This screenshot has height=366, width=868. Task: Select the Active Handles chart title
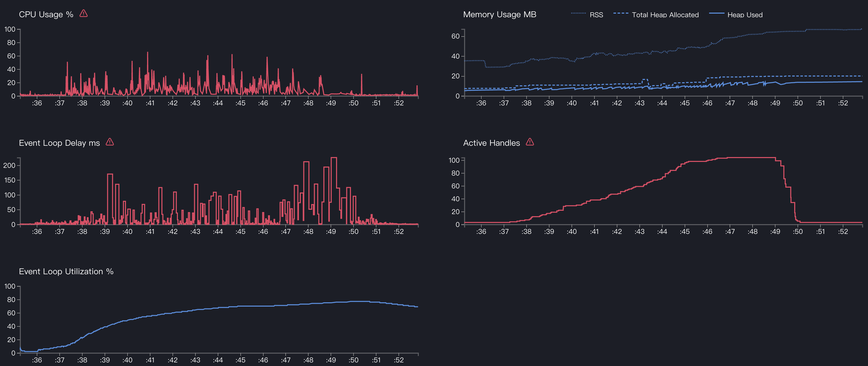click(x=491, y=143)
